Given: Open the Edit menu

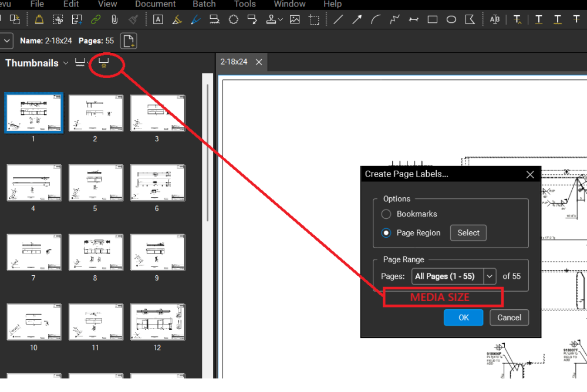Looking at the screenshot, I should pos(71,4).
